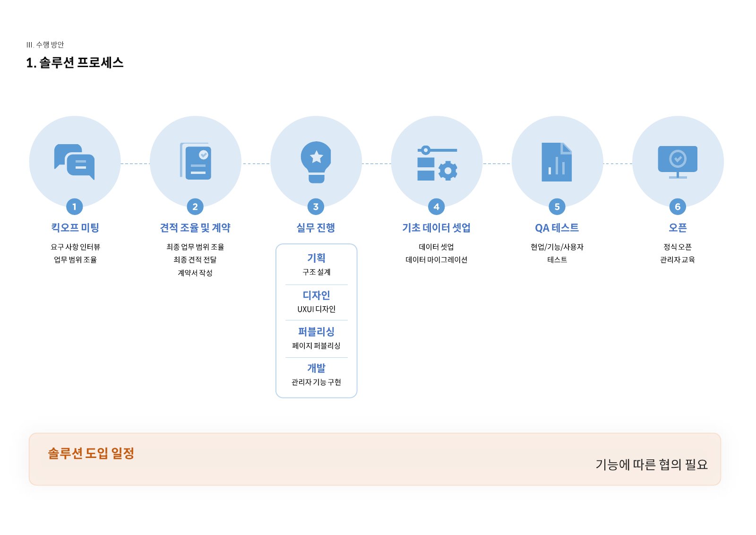Select the '킥오프 미팅' step title
Viewport: 756px width, 535px height.
pyautogui.click(x=75, y=228)
